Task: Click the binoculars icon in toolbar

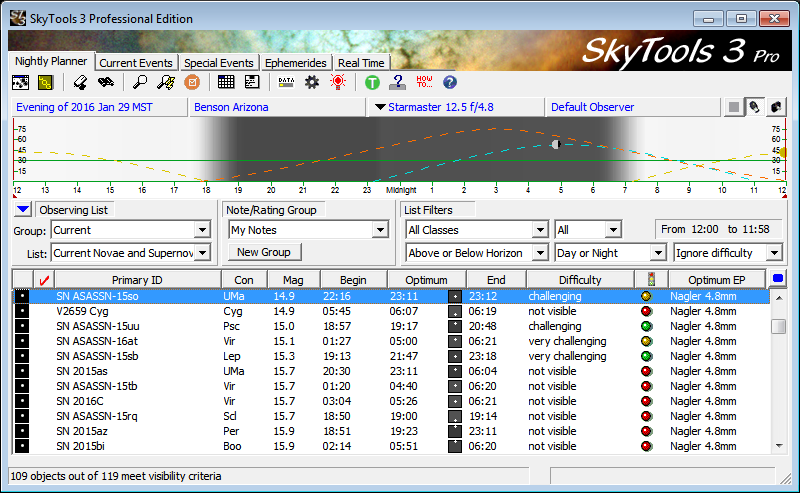Action: pyautogui.click(x=104, y=82)
